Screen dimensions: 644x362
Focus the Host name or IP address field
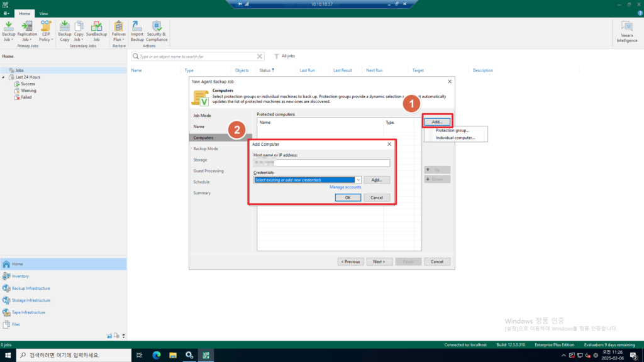click(x=321, y=163)
